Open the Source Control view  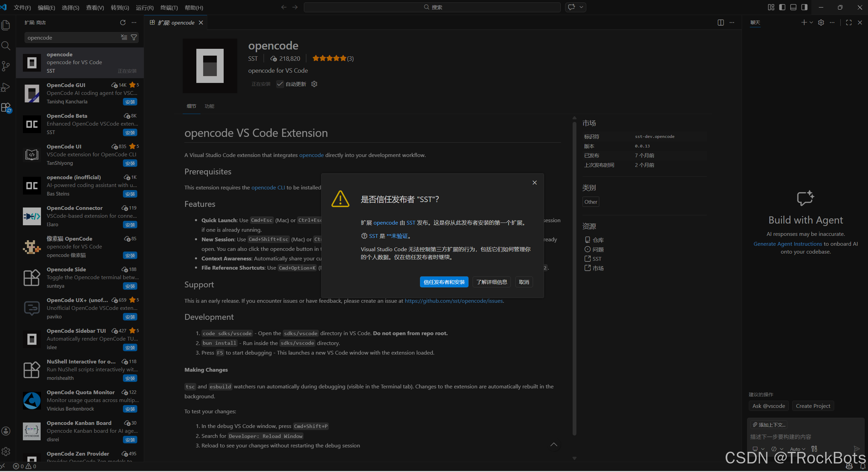[6, 66]
